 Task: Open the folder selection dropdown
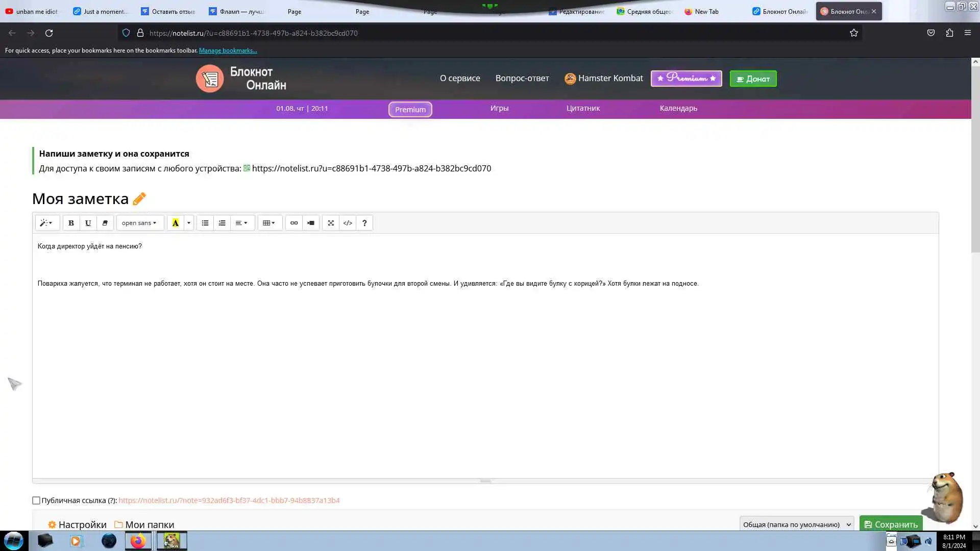(797, 524)
